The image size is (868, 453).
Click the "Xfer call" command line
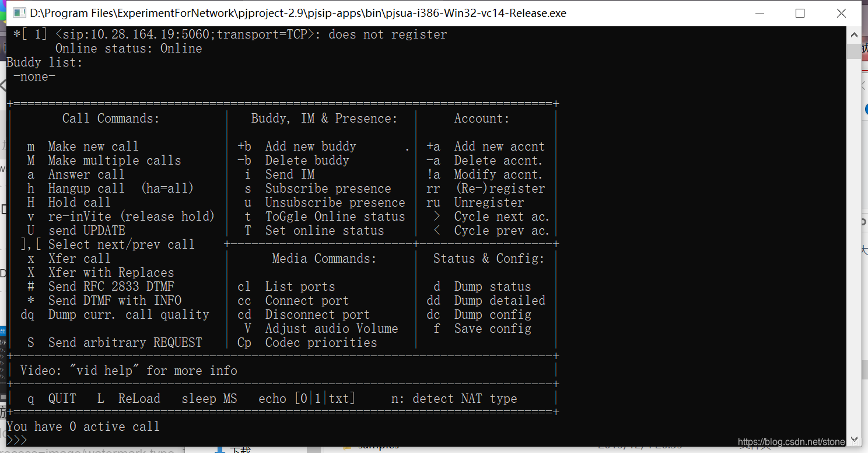pyautogui.click(x=69, y=259)
